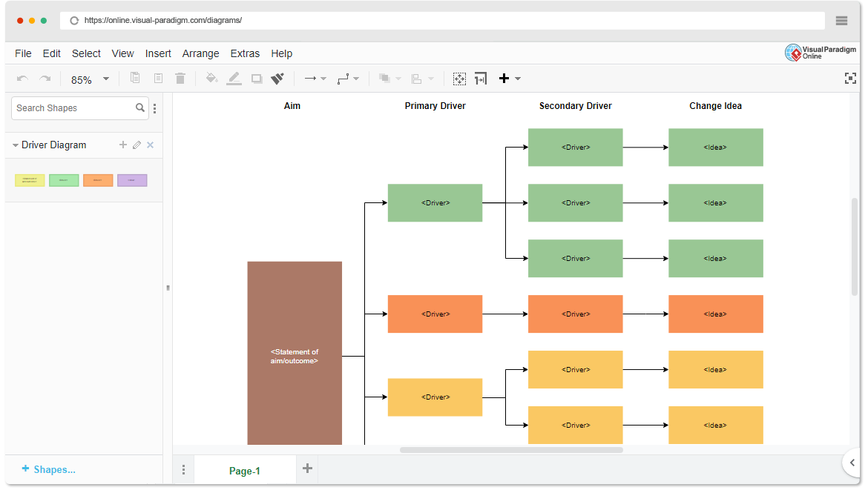The width and height of the screenshot is (868, 493).
Task: Click the browser URL address bar
Action: pos(442,21)
